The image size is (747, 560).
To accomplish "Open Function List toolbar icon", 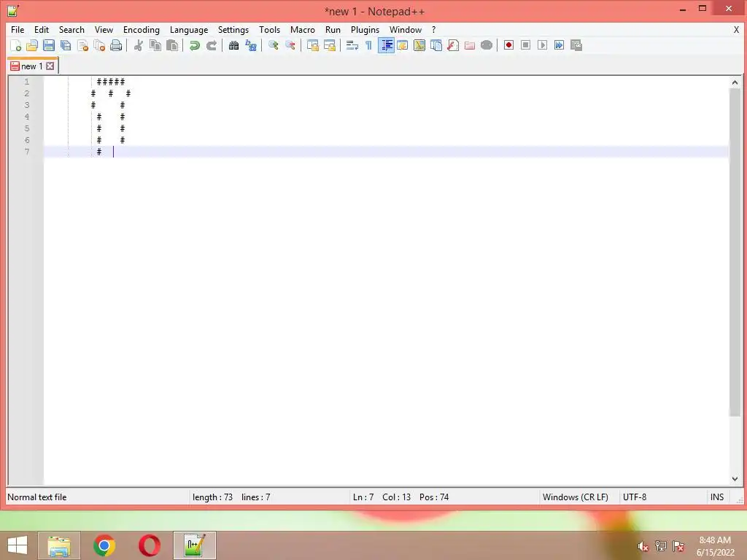I will (453, 45).
